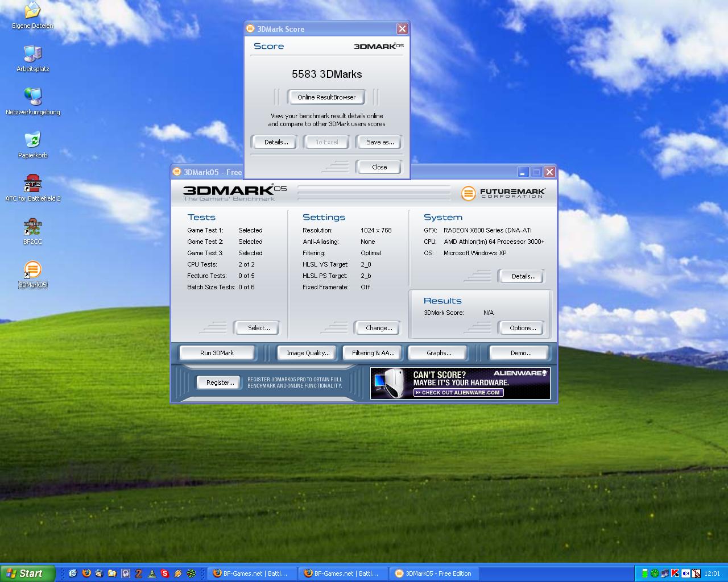The width and height of the screenshot is (728, 582).
Task: Open the green tree icon in quick launch
Action: pyautogui.click(x=152, y=573)
